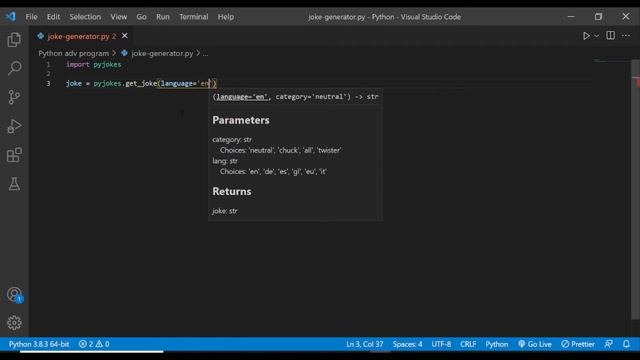Open the Go menu
640x360 pixels.
pyautogui.click(x=141, y=17)
